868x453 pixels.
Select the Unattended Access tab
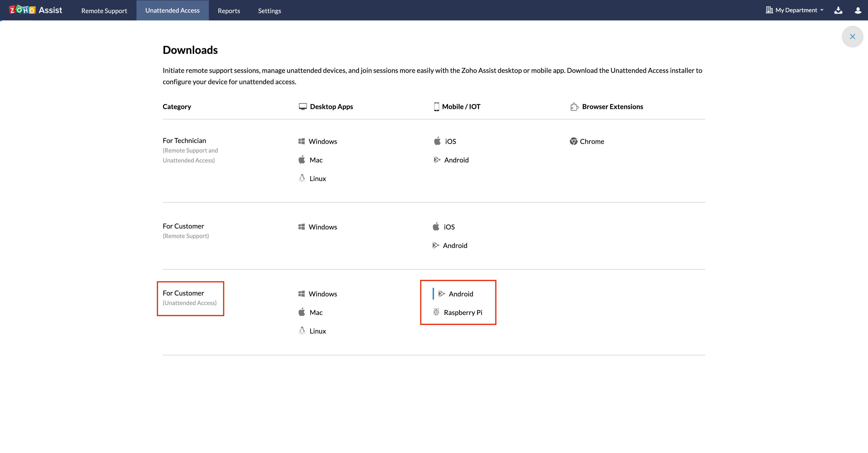click(x=172, y=10)
